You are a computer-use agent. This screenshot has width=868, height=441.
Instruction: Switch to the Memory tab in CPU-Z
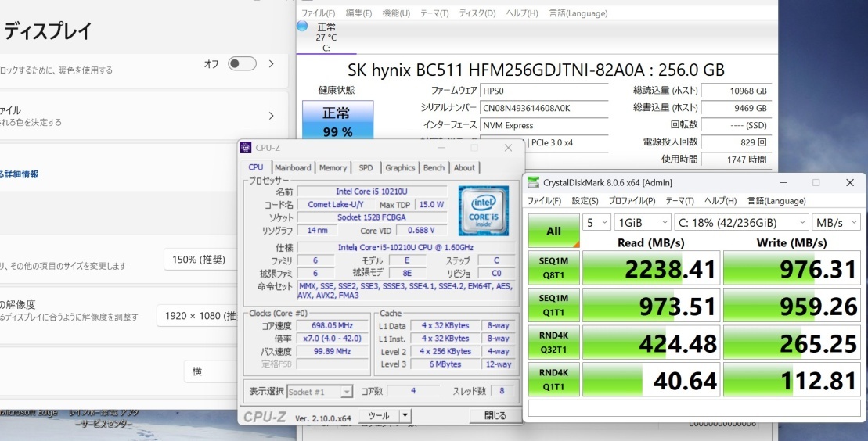[333, 167]
